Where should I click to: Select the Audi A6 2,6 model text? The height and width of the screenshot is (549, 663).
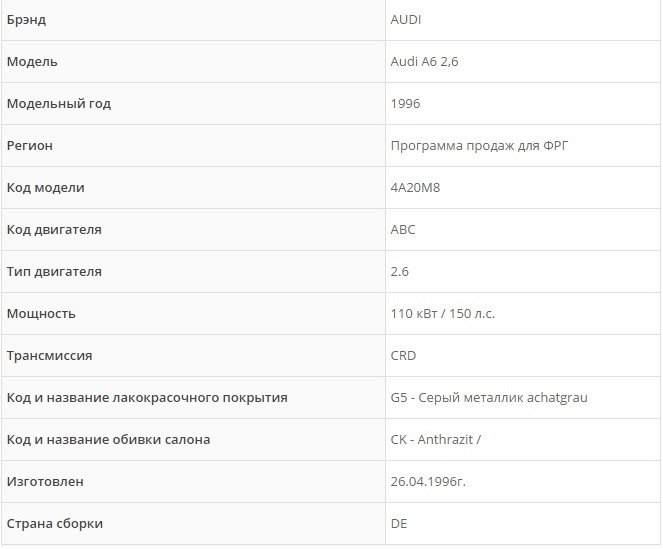tap(424, 62)
